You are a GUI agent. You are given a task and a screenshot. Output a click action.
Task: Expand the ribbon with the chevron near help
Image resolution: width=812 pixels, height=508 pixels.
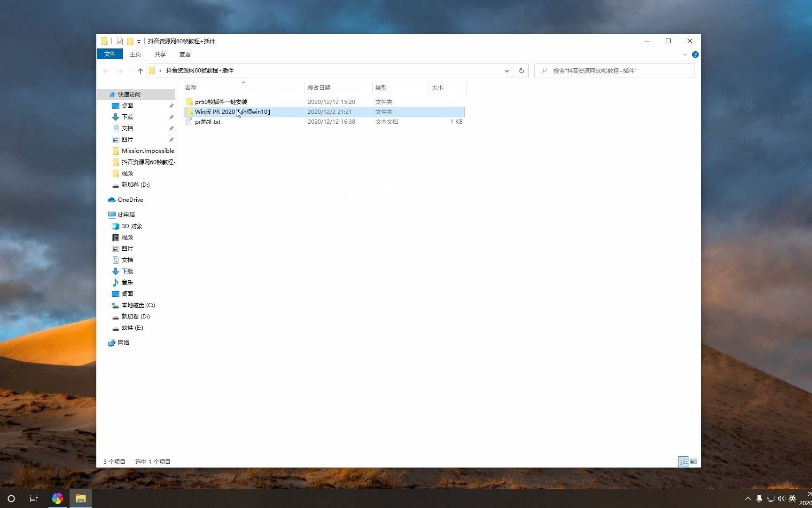tap(685, 55)
